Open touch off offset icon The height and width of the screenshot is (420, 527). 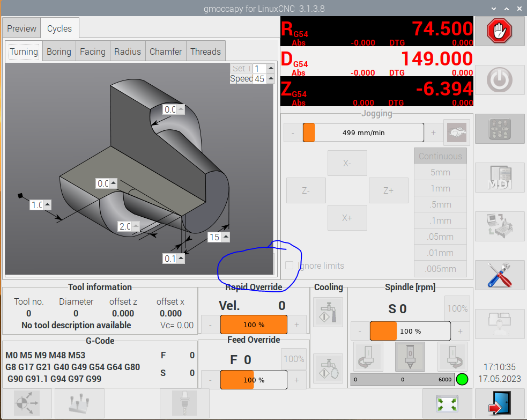tap(27, 402)
